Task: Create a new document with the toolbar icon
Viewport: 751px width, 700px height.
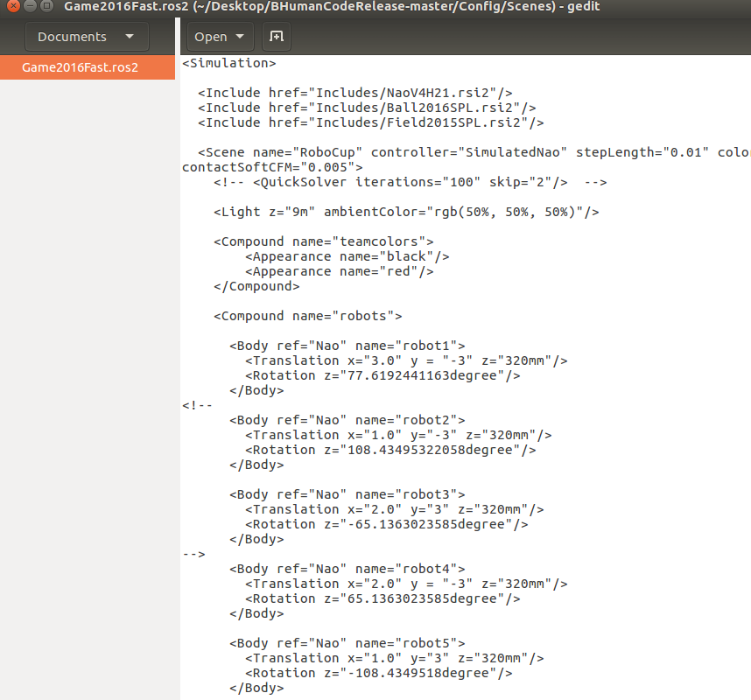Action: pos(277,37)
